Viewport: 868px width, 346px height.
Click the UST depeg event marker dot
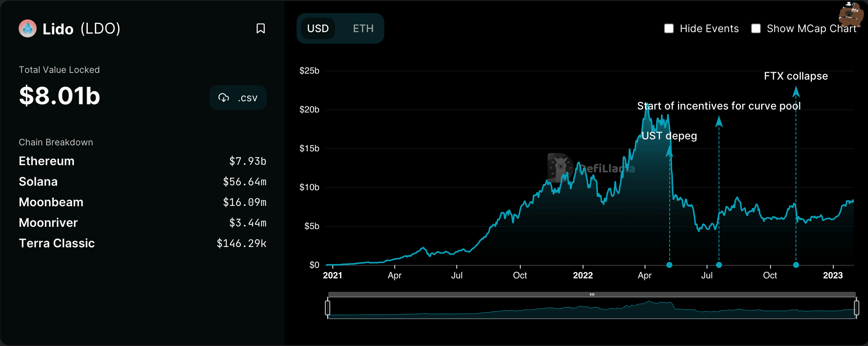pos(669,265)
